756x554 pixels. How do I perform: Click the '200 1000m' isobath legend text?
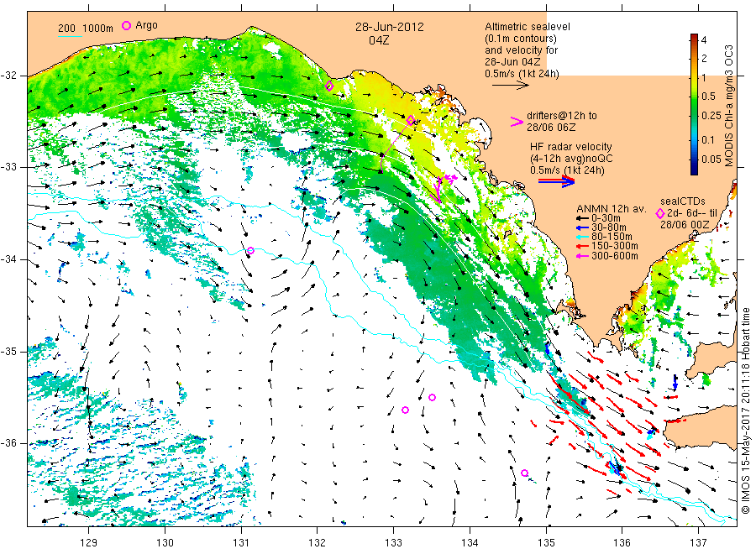pyautogui.click(x=86, y=28)
